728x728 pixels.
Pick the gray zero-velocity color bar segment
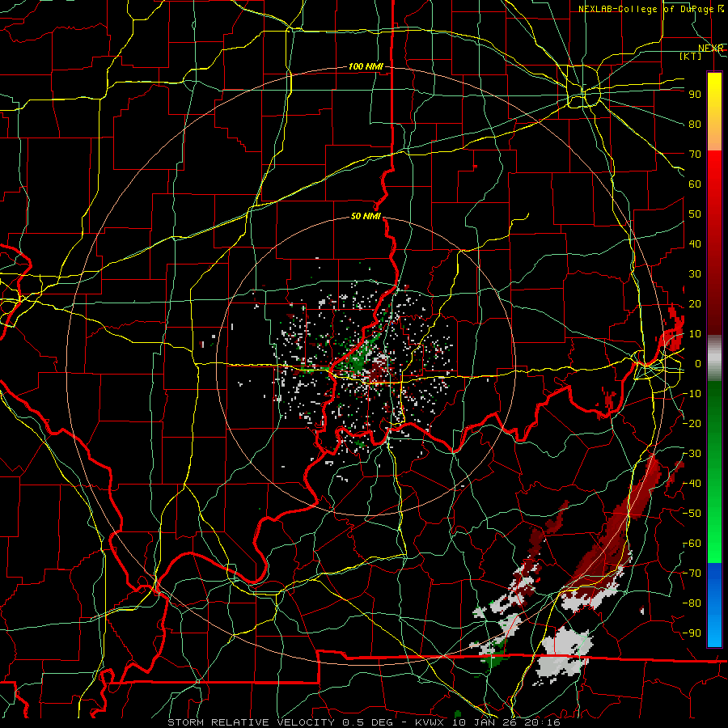coord(714,358)
